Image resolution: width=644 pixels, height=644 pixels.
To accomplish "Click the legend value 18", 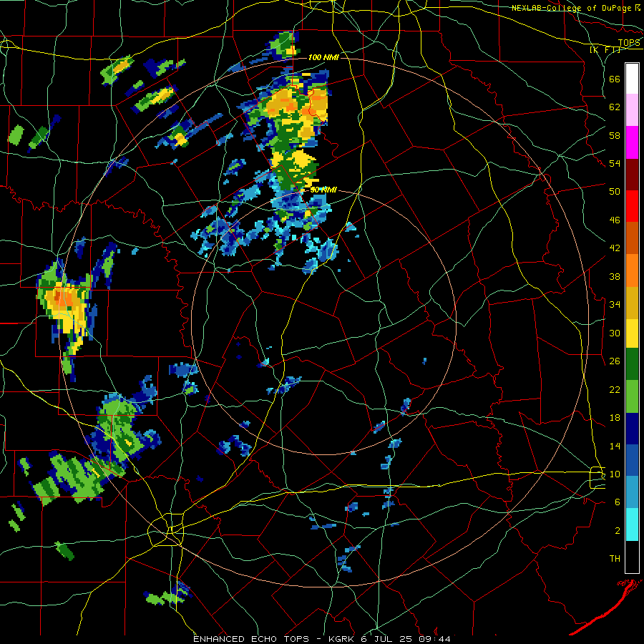I will tap(615, 418).
